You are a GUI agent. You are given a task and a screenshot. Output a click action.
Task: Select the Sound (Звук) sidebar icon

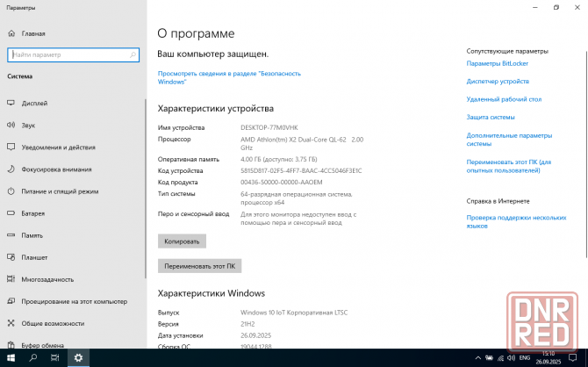11,125
